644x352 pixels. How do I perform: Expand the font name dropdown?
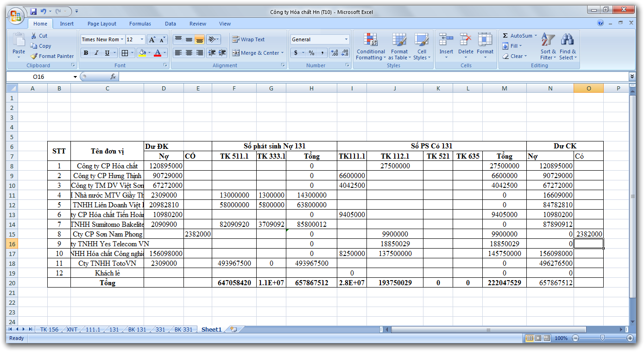click(x=122, y=39)
